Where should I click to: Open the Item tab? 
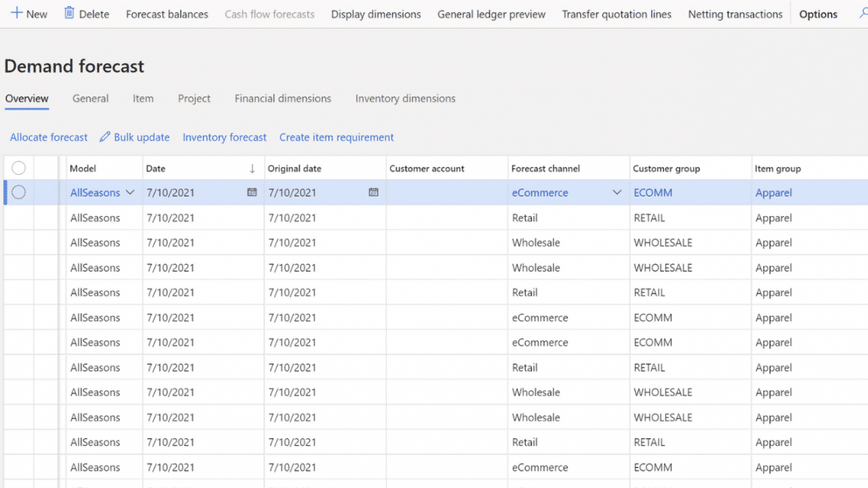click(143, 98)
